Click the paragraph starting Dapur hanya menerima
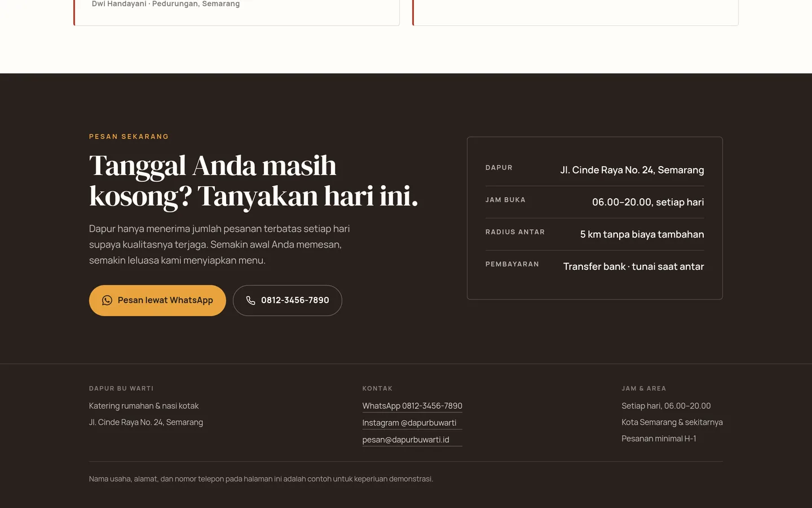Image resolution: width=812 pixels, height=508 pixels. click(219, 244)
